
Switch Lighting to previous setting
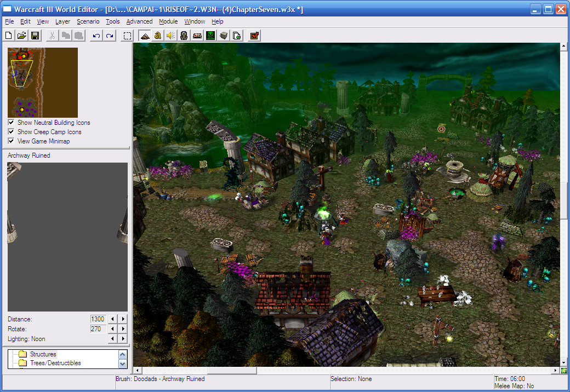[113, 338]
